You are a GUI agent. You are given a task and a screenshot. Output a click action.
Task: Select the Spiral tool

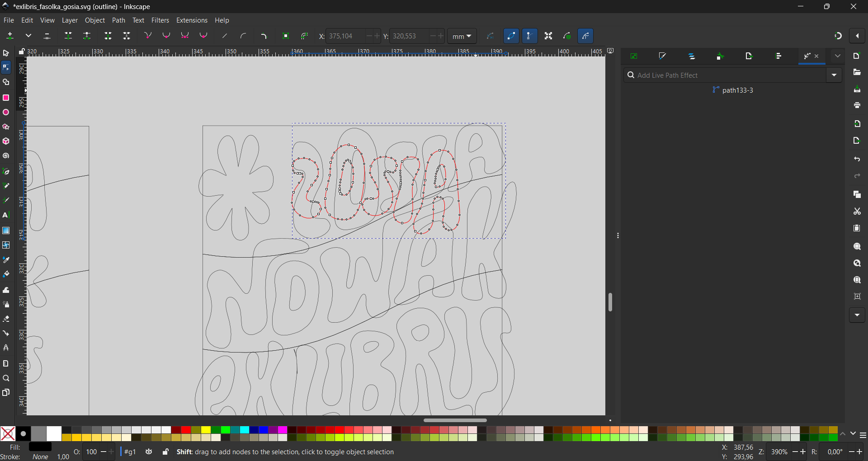(6, 156)
